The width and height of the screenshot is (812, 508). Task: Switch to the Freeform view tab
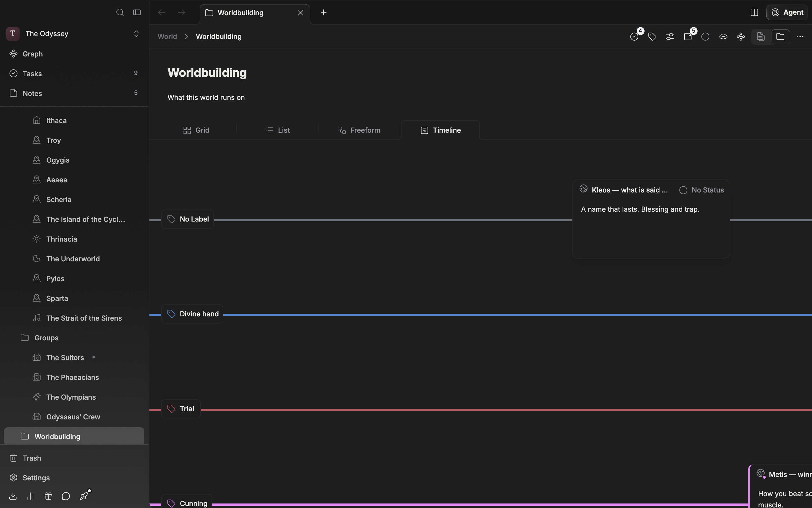(359, 130)
